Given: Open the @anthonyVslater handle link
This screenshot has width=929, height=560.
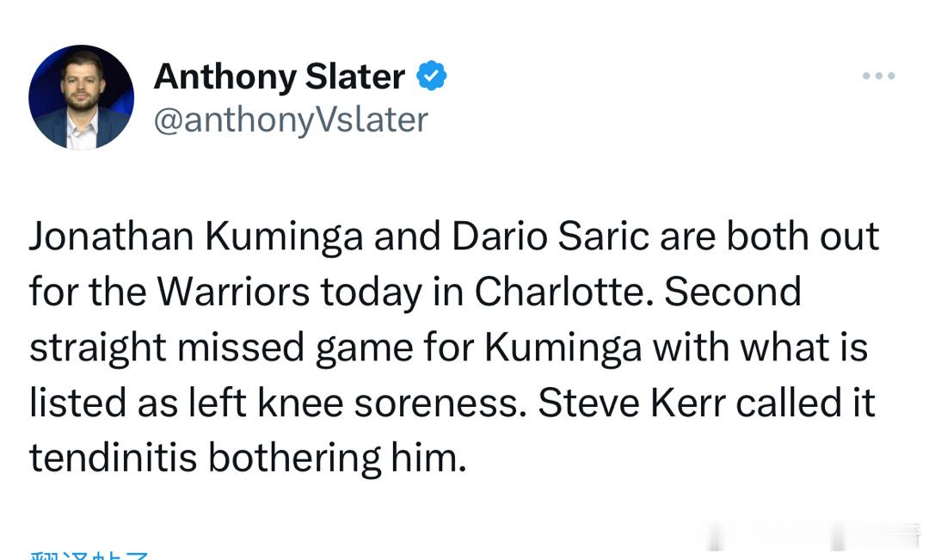Looking at the screenshot, I should pyautogui.click(x=290, y=120).
